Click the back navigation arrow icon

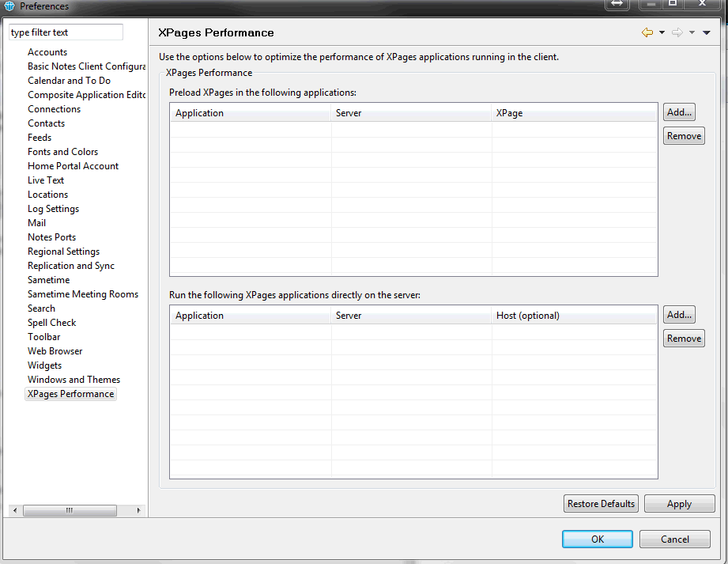[x=647, y=32]
